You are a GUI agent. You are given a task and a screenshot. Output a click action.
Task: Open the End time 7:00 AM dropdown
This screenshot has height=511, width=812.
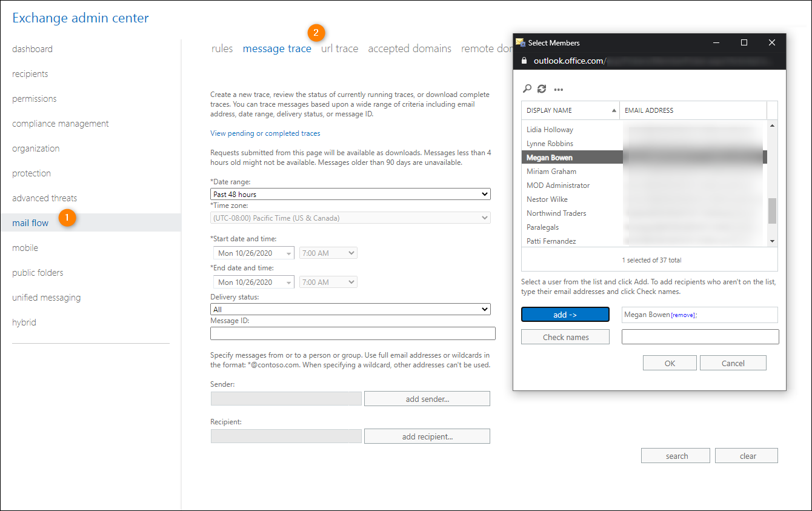click(x=328, y=282)
